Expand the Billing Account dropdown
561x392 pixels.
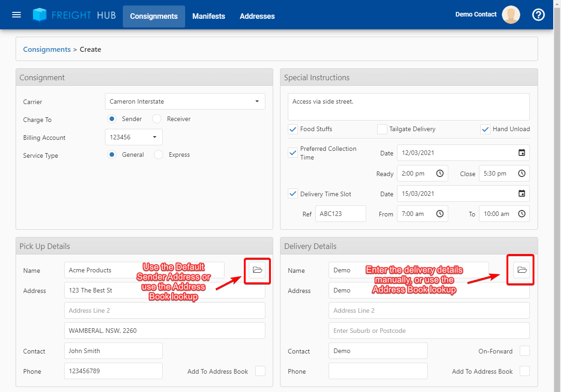pos(134,137)
